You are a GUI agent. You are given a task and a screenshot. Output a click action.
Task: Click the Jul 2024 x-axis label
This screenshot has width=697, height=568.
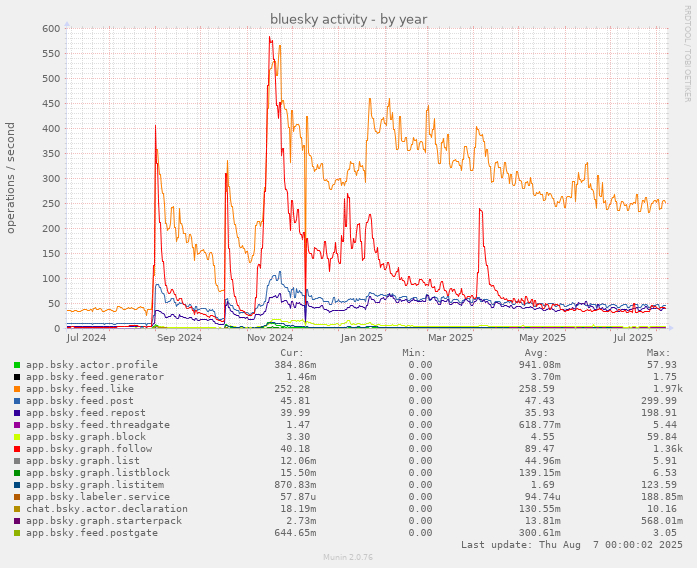click(88, 338)
